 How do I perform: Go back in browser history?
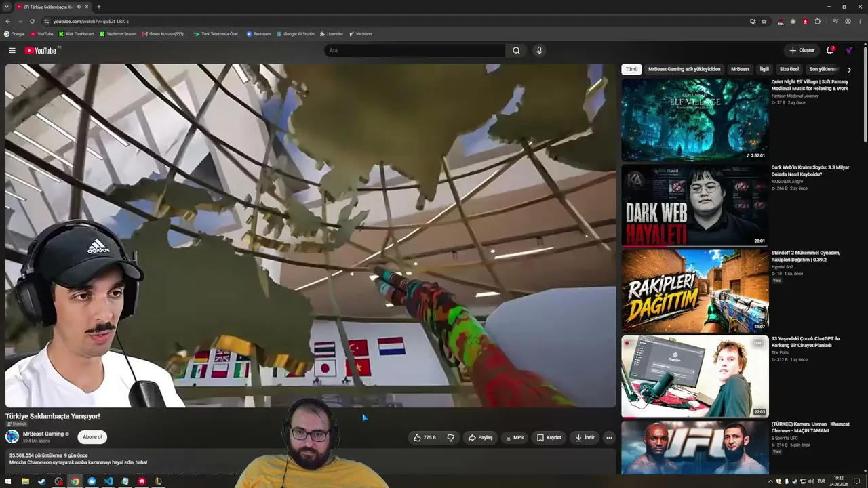click(x=7, y=21)
